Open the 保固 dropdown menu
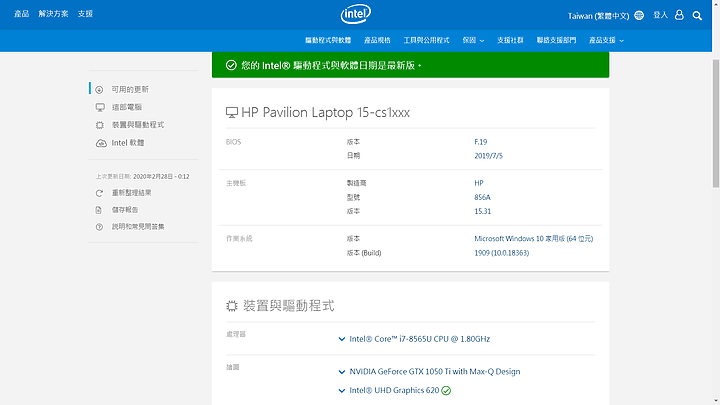Screen dimensions: 720x405 [x=473, y=40]
